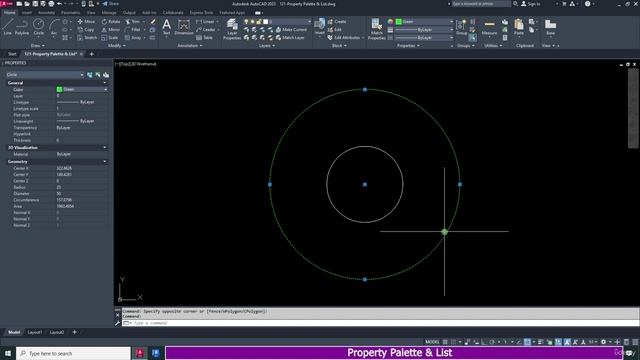
Task: Open object type dropdown showing Circle
Action: pyautogui.click(x=45, y=75)
